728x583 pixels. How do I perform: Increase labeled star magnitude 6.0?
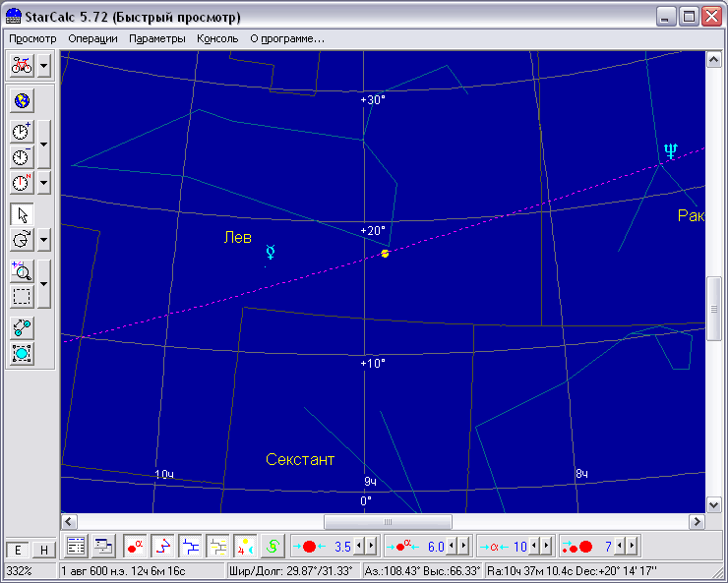[463, 547]
